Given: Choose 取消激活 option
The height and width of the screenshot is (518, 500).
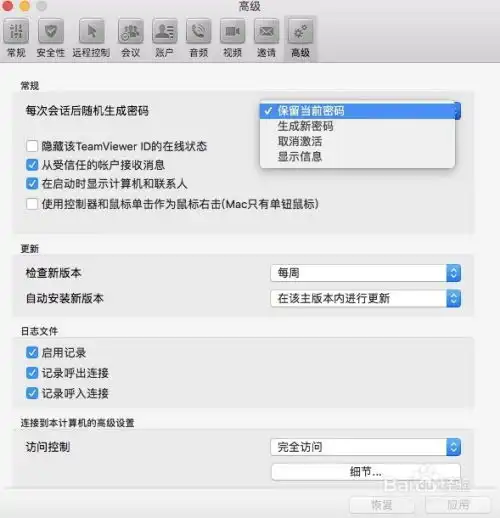Looking at the screenshot, I should pos(357,141).
